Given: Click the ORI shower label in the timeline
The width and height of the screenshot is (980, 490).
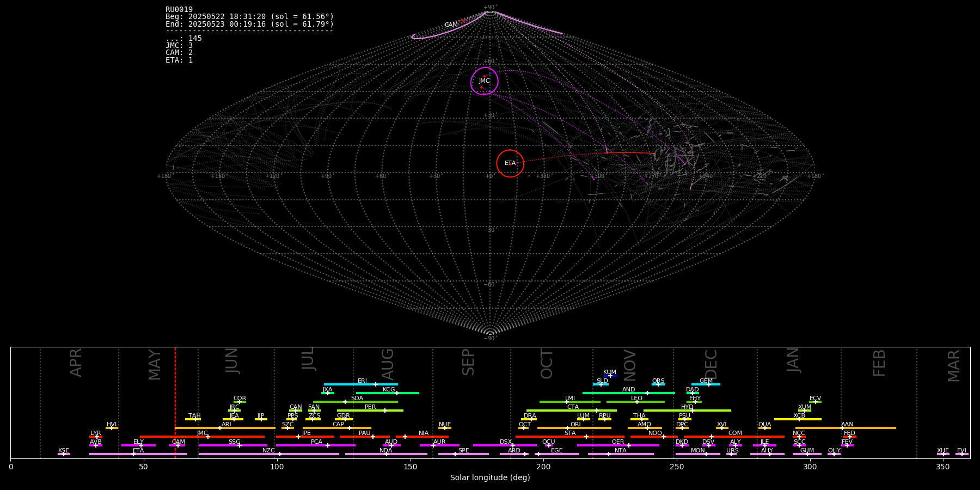Looking at the screenshot, I should pyautogui.click(x=575, y=425).
